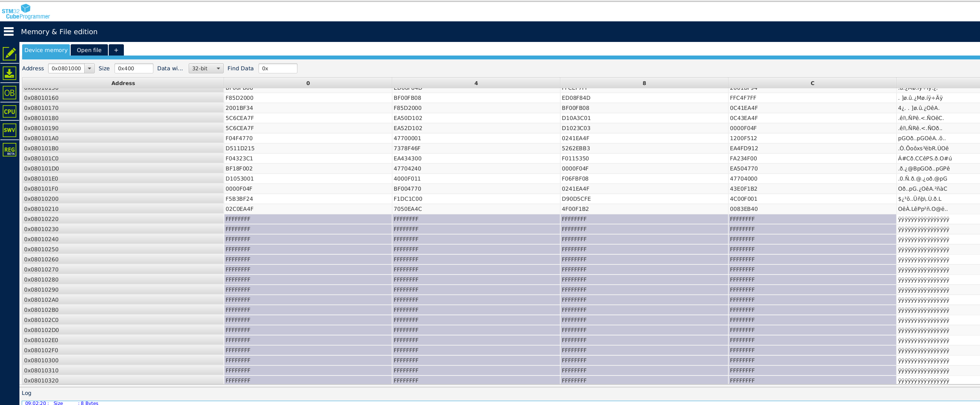Select cell D511D215 in row 0x080101B0
The width and height of the screenshot is (980, 405).
tap(308, 148)
